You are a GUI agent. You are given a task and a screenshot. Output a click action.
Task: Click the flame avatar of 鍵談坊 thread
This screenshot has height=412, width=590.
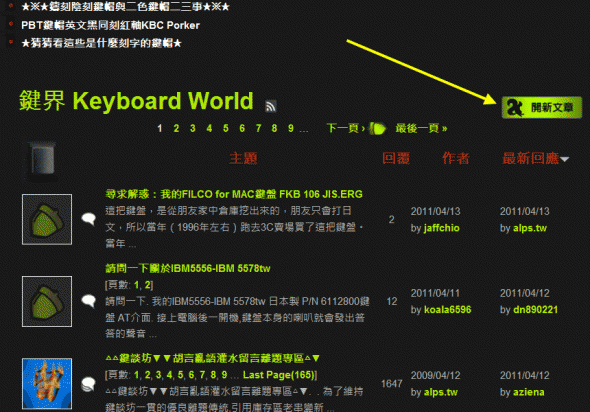pyautogui.click(x=47, y=383)
